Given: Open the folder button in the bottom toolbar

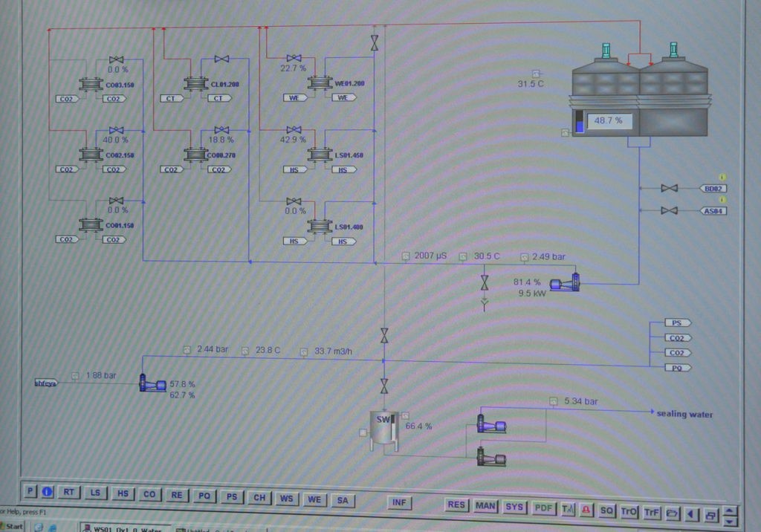Looking at the screenshot, I should click(672, 513).
